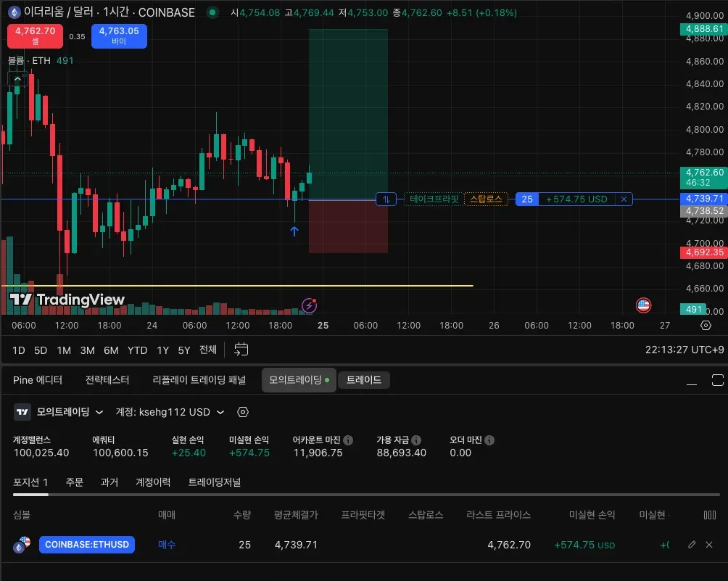Open the 리플레이 트레이딩 패널 tab
Image resolution: width=728 pixels, height=581 pixels.
[199, 380]
